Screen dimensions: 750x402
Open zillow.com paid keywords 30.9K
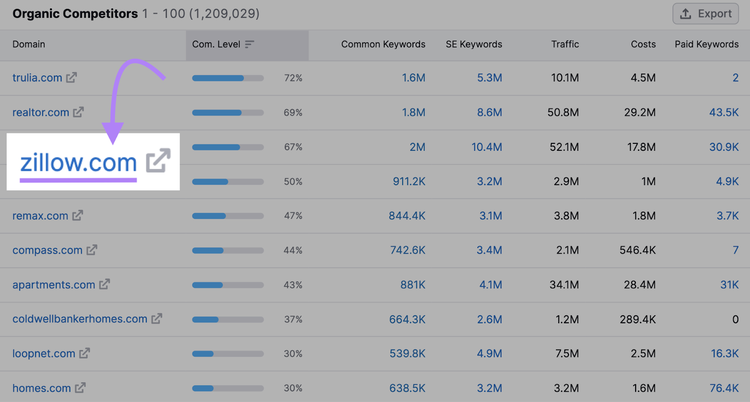(724, 147)
